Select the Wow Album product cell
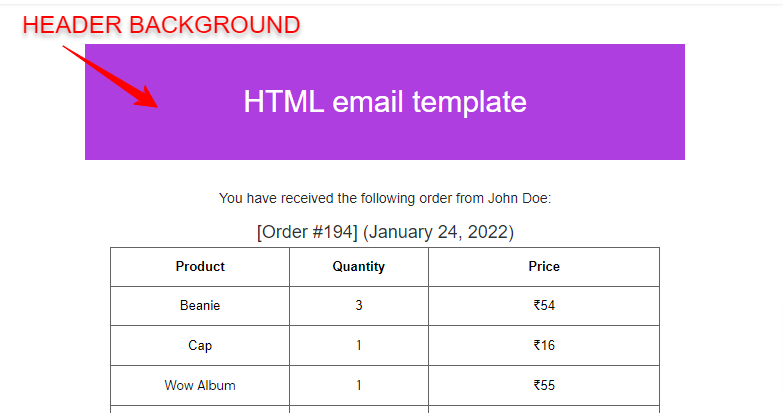Image resolution: width=783 pixels, height=413 pixels. pos(200,386)
